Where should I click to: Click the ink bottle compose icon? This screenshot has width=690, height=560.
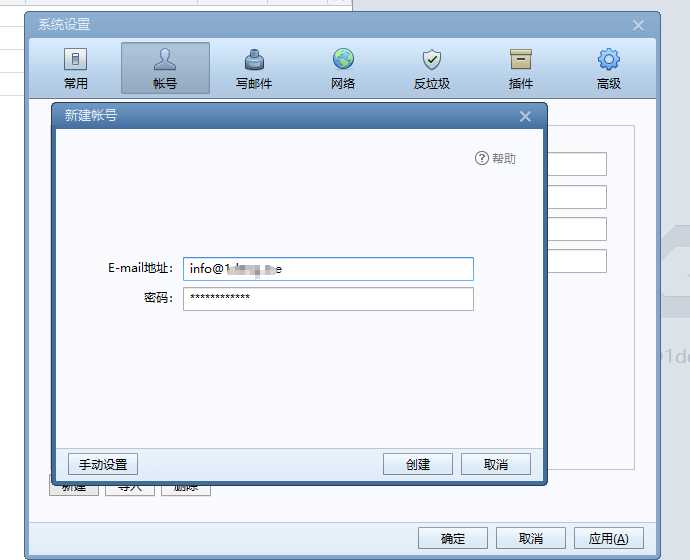[254, 59]
